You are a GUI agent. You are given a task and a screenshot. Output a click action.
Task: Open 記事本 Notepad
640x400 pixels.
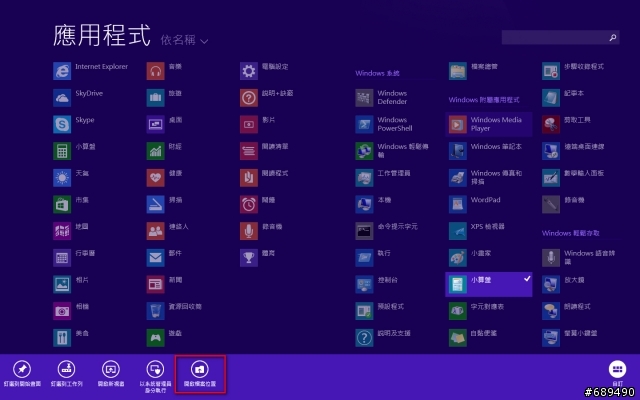(563, 98)
